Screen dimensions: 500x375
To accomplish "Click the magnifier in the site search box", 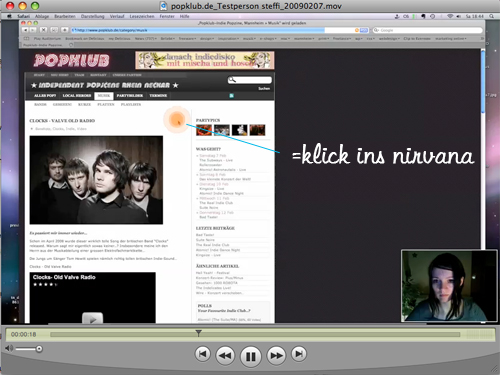I will (x=232, y=80).
